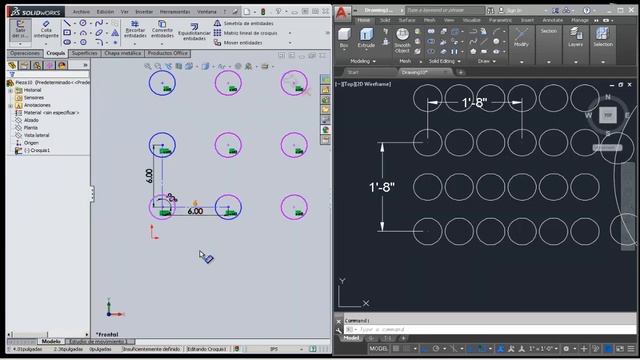Open dropdown under Recortar entidades
This screenshot has height=360, width=640.
(135, 43)
